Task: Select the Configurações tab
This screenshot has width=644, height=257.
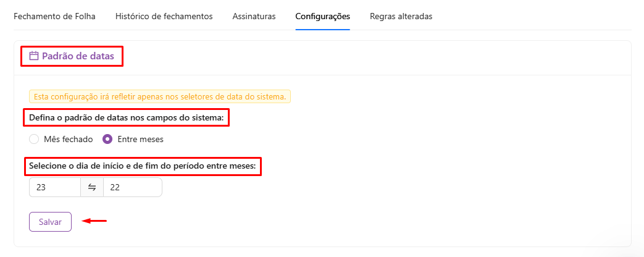Action: (x=322, y=17)
